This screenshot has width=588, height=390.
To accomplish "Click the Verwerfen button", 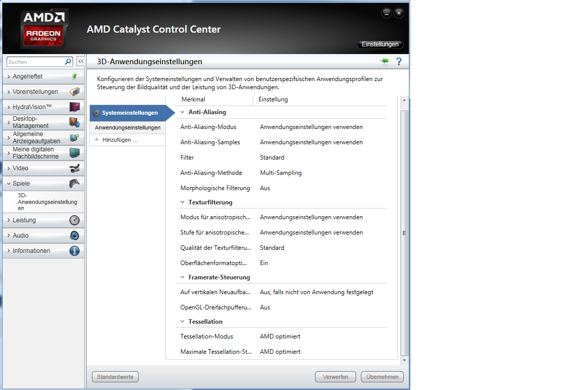I will (x=335, y=377).
